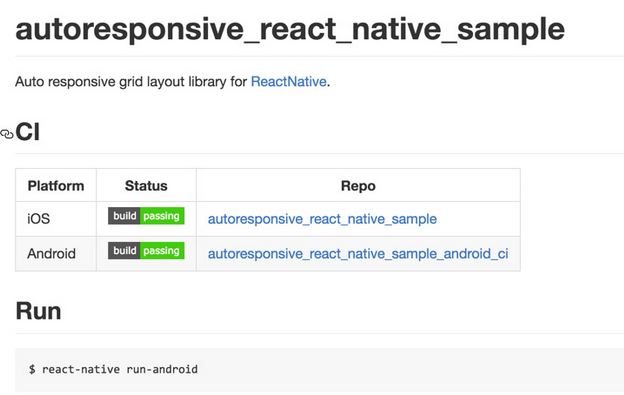Open the ReactNative link
Screen dimensions: 624x395
coord(289,82)
